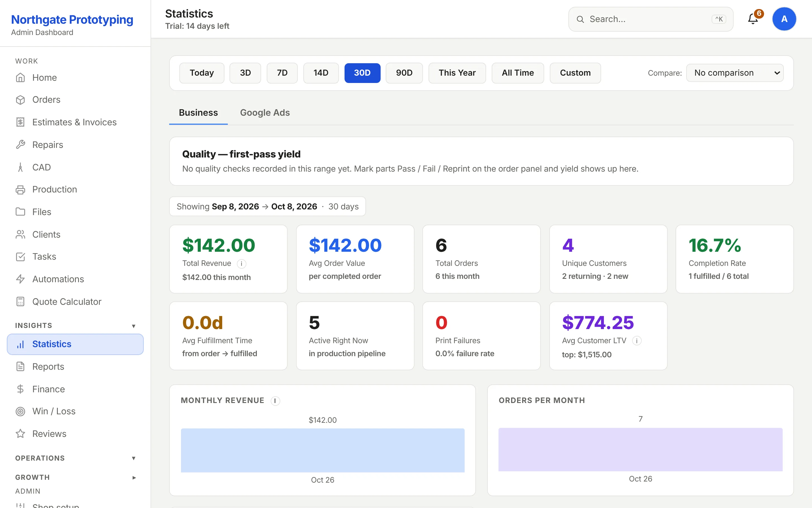Open the user avatar A menu
Screen dimensions: 812x508
point(784,19)
